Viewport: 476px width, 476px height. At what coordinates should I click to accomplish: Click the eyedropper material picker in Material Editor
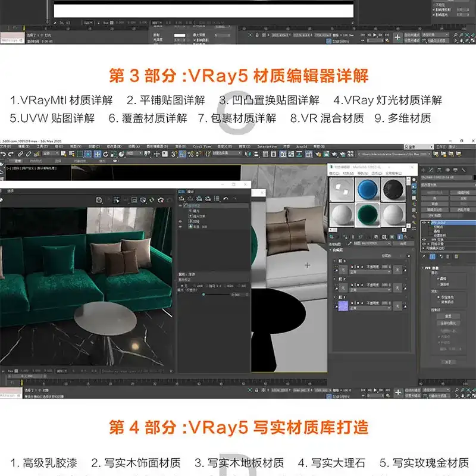point(350,243)
